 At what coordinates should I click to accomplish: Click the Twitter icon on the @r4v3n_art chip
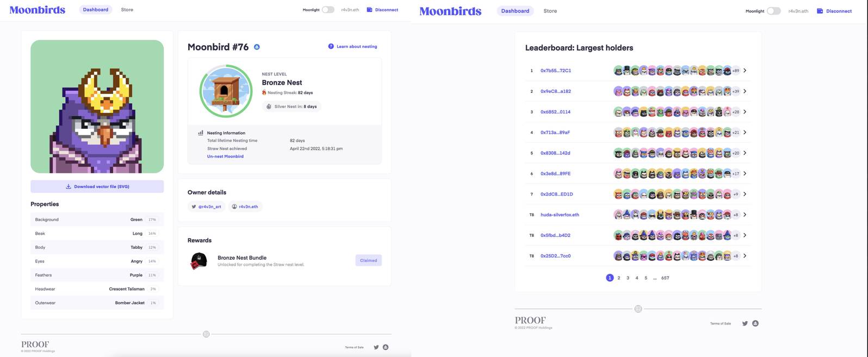[194, 206]
